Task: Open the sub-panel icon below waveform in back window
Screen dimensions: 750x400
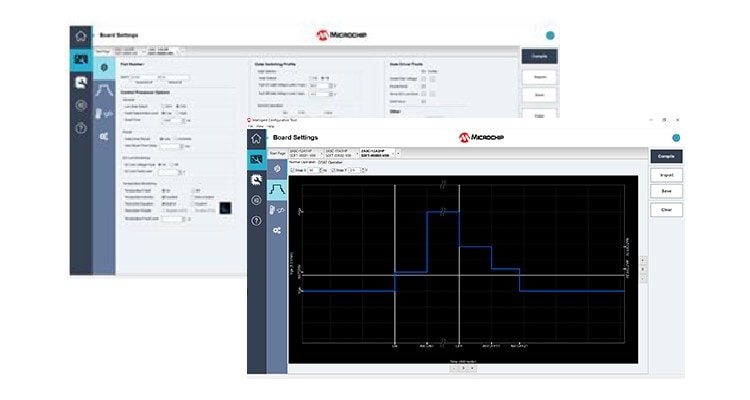Action: click(x=104, y=113)
